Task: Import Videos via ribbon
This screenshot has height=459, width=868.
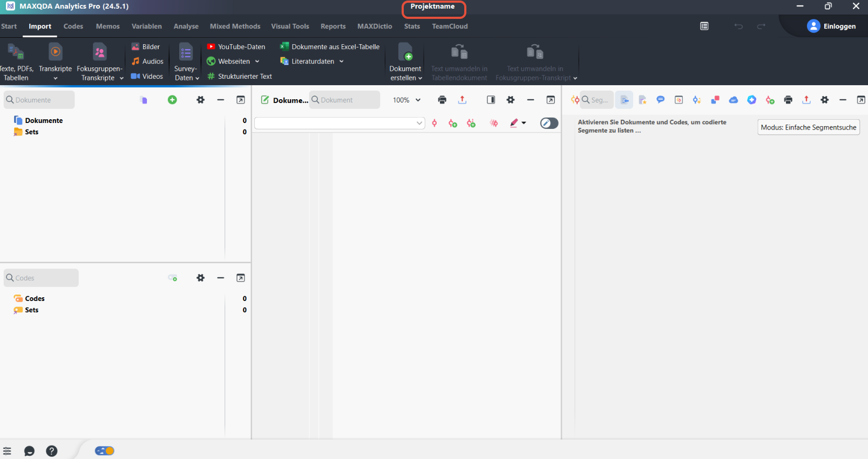Action: coord(147,77)
